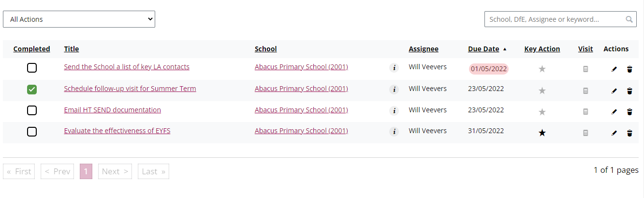The image size is (644, 198).
Task: Sort table by Assignee column
Action: coord(424,49)
